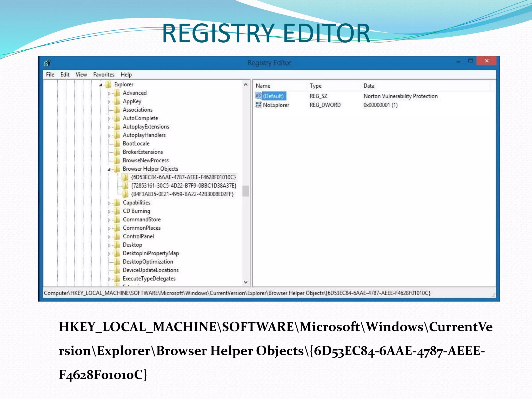Click the status bar registry path

[237, 293]
